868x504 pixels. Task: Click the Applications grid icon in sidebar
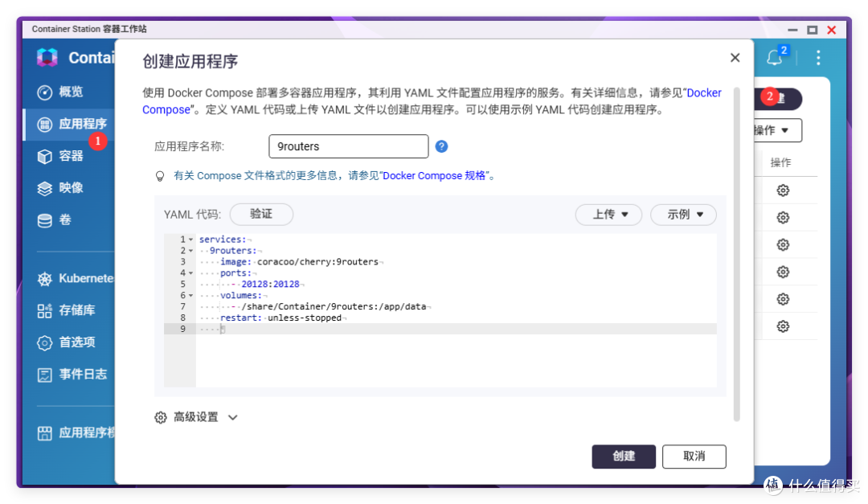45,125
